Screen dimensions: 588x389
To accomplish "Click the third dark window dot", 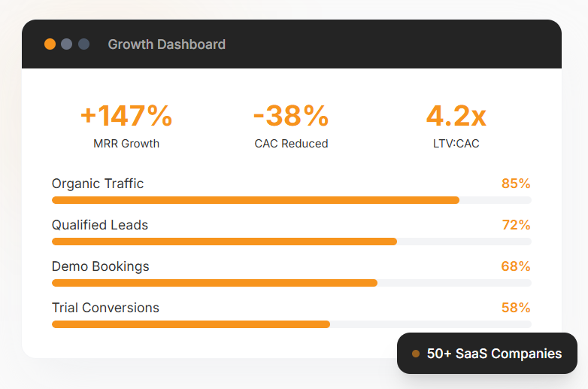I will click(83, 44).
